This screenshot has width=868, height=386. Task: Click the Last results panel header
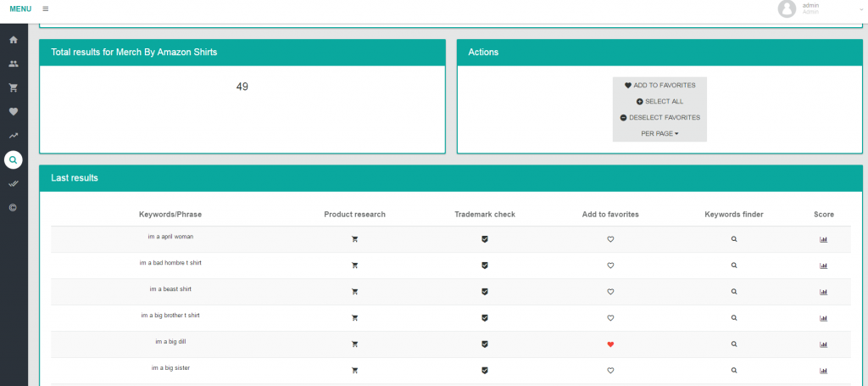pyautogui.click(x=451, y=178)
